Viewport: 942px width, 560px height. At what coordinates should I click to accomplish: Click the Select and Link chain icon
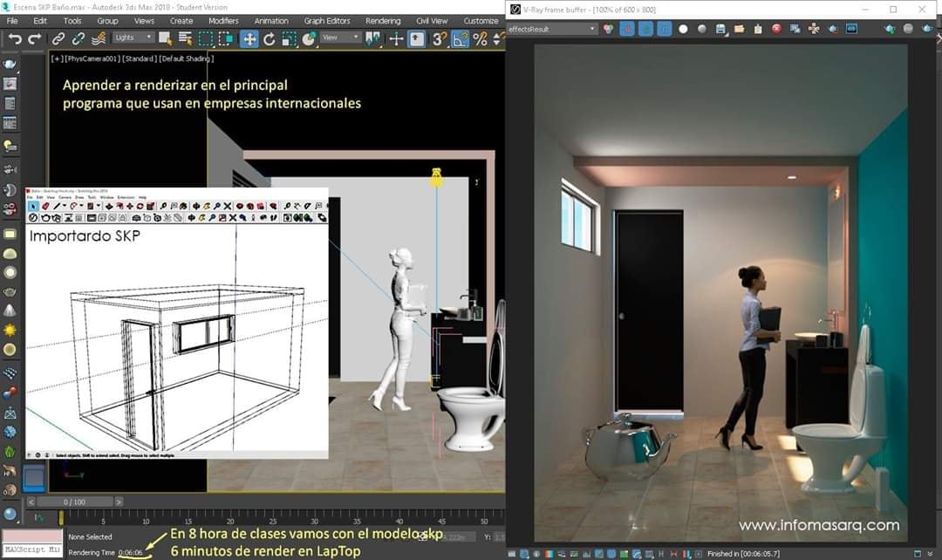coord(58,38)
